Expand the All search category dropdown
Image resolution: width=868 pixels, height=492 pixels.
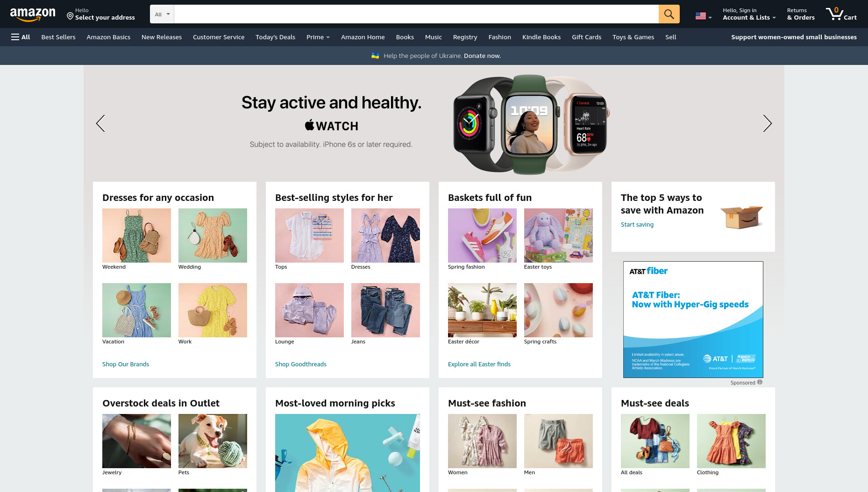coord(162,14)
